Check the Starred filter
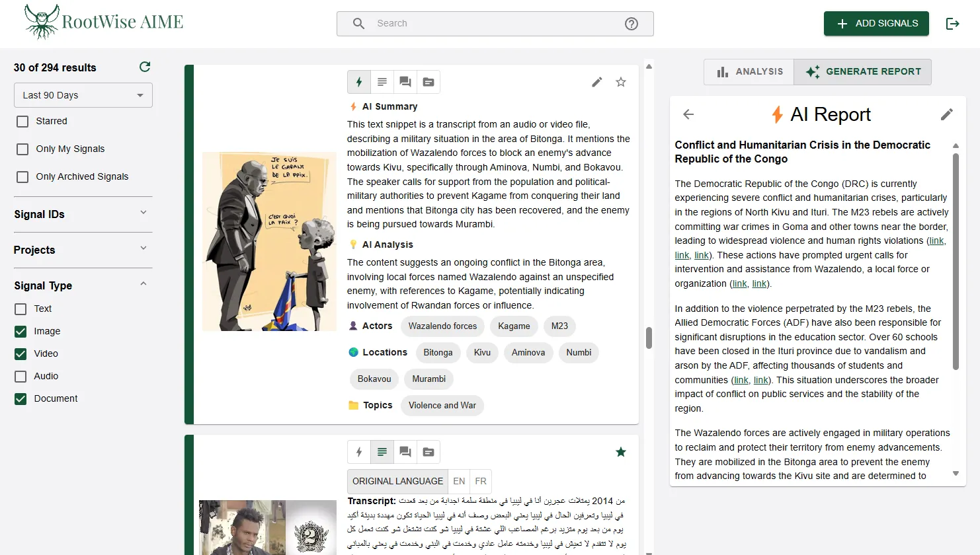 pos(23,121)
